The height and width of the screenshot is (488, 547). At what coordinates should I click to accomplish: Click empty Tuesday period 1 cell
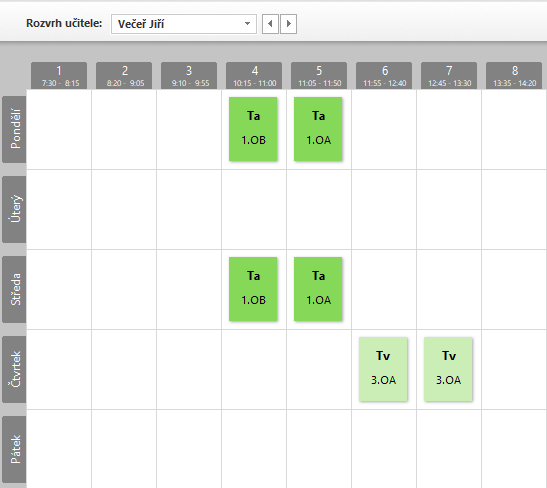[59, 209]
